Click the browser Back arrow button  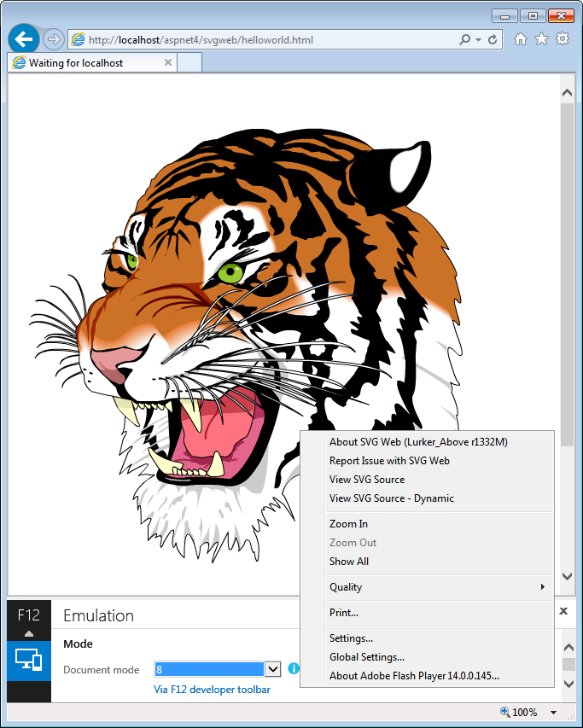pos(24,39)
